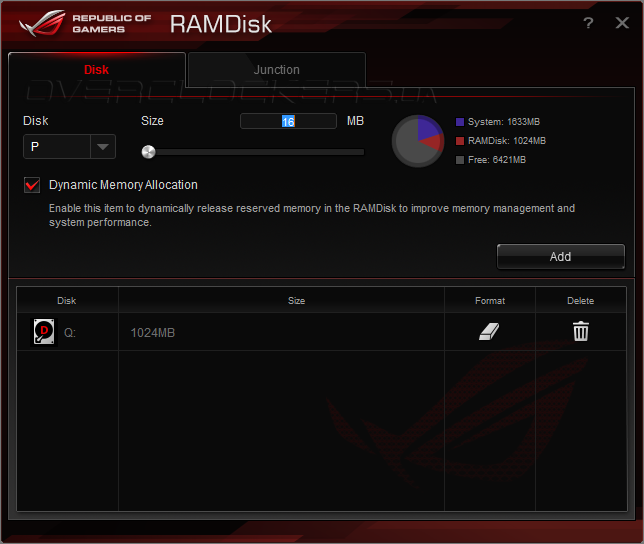Viewport: 644px width, 544px height.
Task: Click the gray Free legend swatch
Action: (460, 160)
